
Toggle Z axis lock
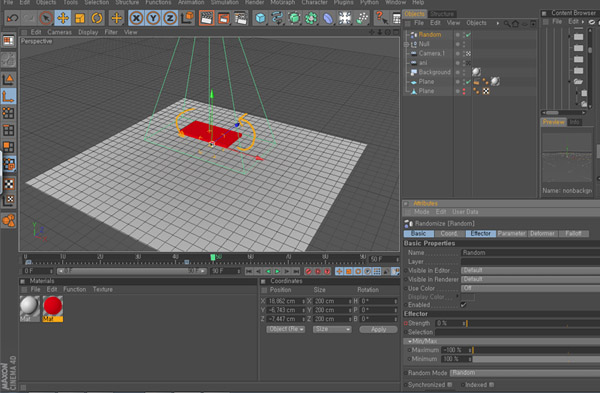(170, 18)
